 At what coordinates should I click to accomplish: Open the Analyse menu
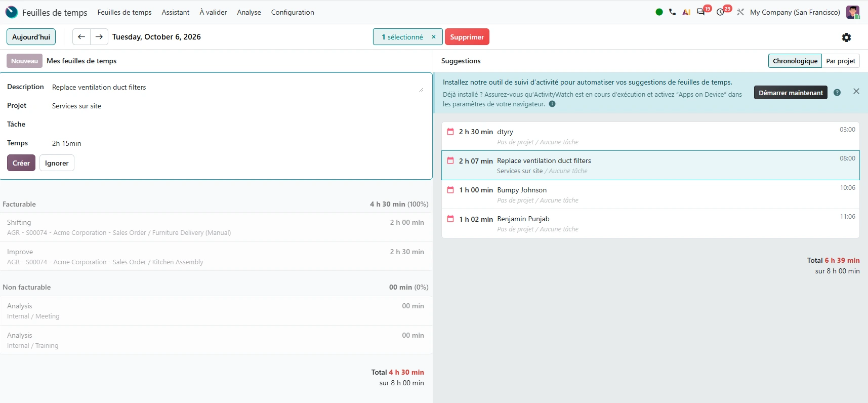[x=249, y=12]
